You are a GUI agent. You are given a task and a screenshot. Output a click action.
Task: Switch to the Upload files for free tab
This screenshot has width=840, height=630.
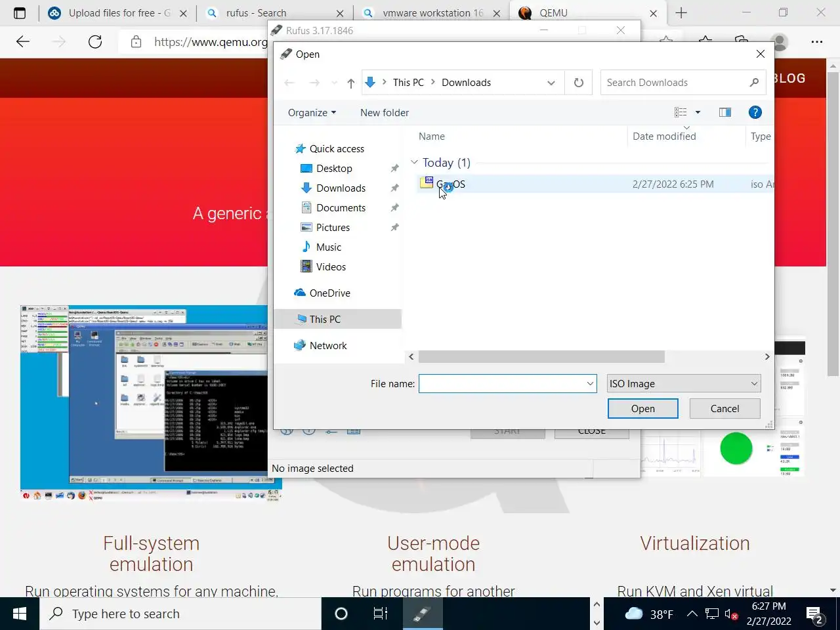[118, 13]
